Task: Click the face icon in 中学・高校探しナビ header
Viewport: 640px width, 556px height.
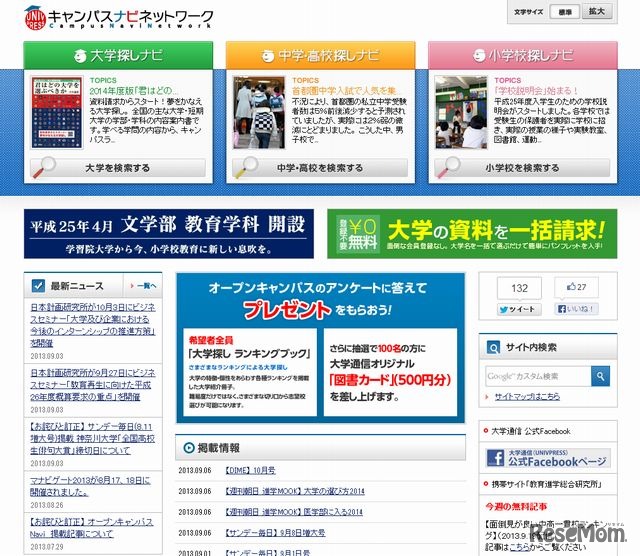Action: click(x=268, y=56)
